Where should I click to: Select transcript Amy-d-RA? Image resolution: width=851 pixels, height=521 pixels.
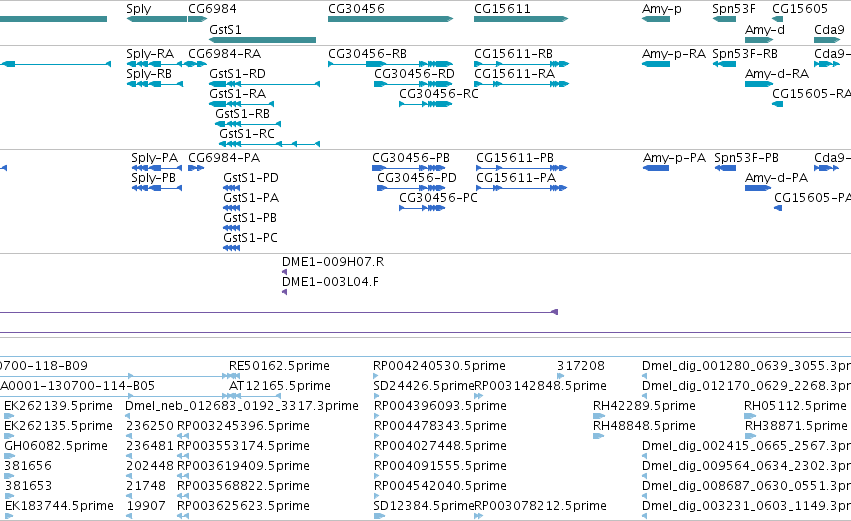[x=759, y=84]
